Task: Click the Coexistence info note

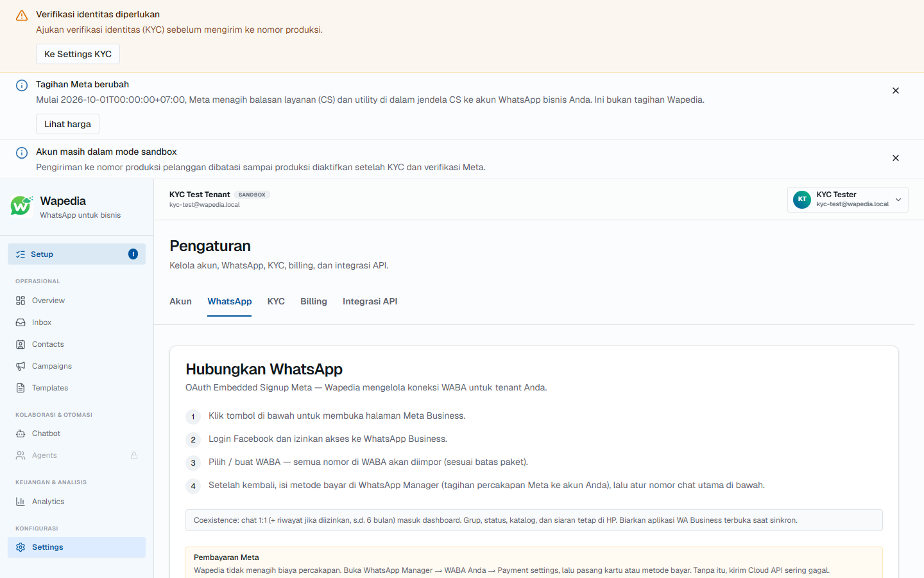Action: (x=534, y=520)
